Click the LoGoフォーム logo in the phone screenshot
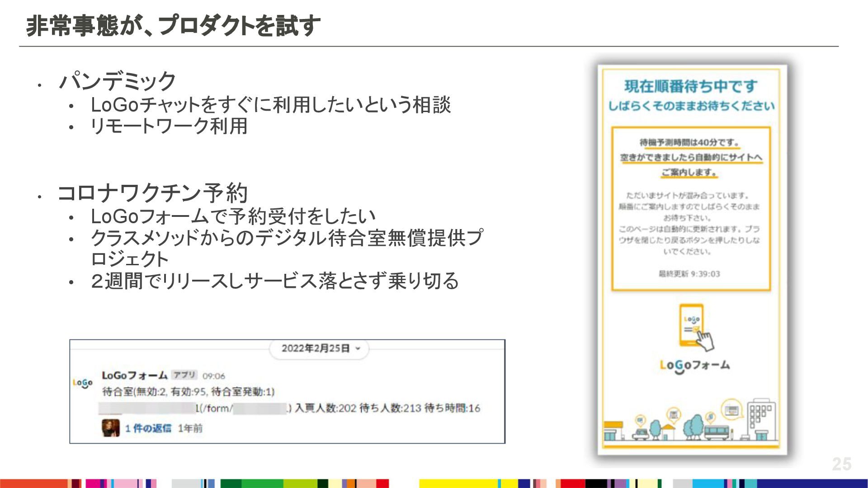This screenshot has width=868, height=488. click(694, 366)
